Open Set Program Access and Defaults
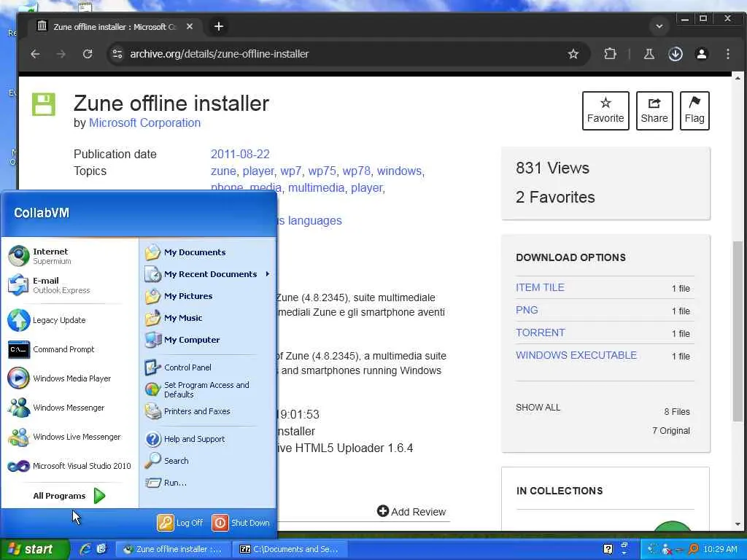 [208, 389]
